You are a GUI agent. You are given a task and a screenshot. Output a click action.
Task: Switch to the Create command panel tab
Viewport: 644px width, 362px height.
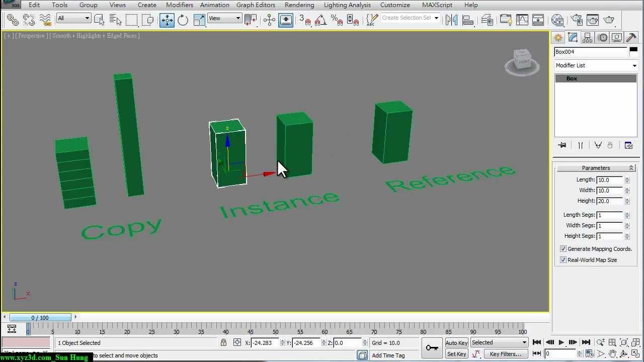(x=558, y=38)
